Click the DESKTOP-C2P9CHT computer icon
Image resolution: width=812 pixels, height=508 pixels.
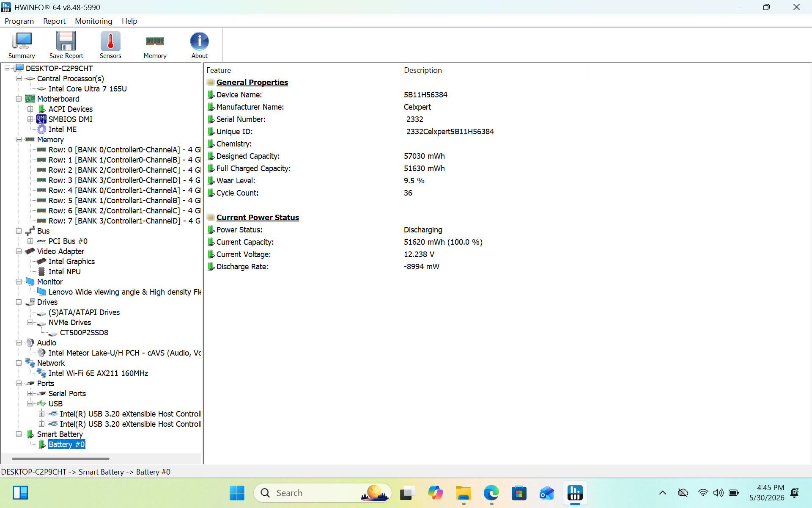pyautogui.click(x=19, y=69)
